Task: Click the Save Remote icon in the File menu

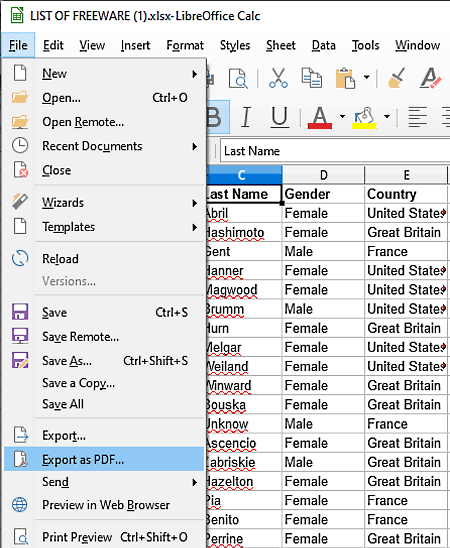Action: click(20, 336)
